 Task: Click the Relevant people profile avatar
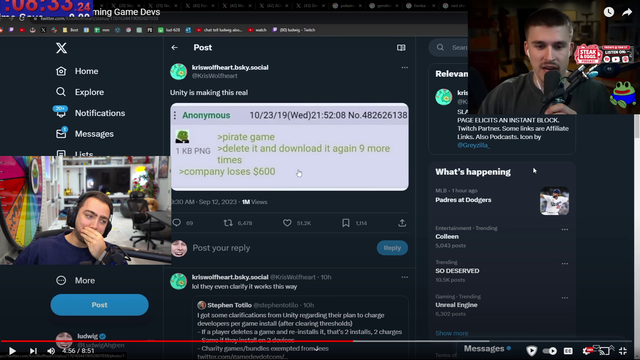point(444,97)
